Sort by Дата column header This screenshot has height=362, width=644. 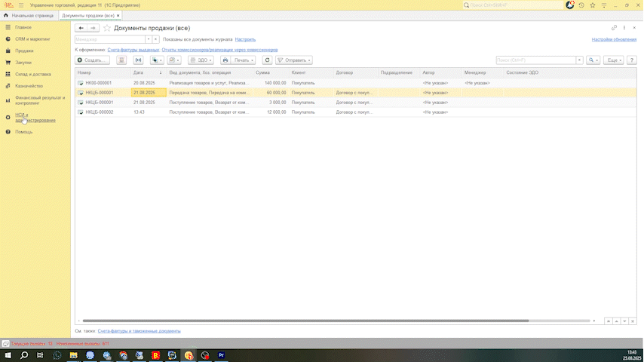coord(148,72)
